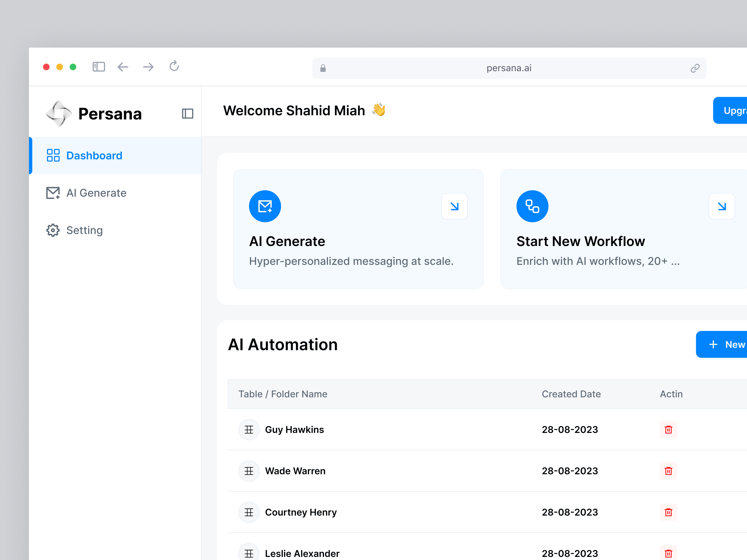The height and width of the screenshot is (560, 747).
Task: Open AI Generate card via its diagonal arrow
Action: coord(454,206)
